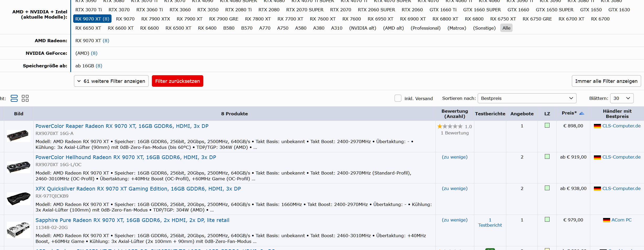Choose the Intel A770 filter
This screenshot has width=644, height=250.
coord(265,28)
